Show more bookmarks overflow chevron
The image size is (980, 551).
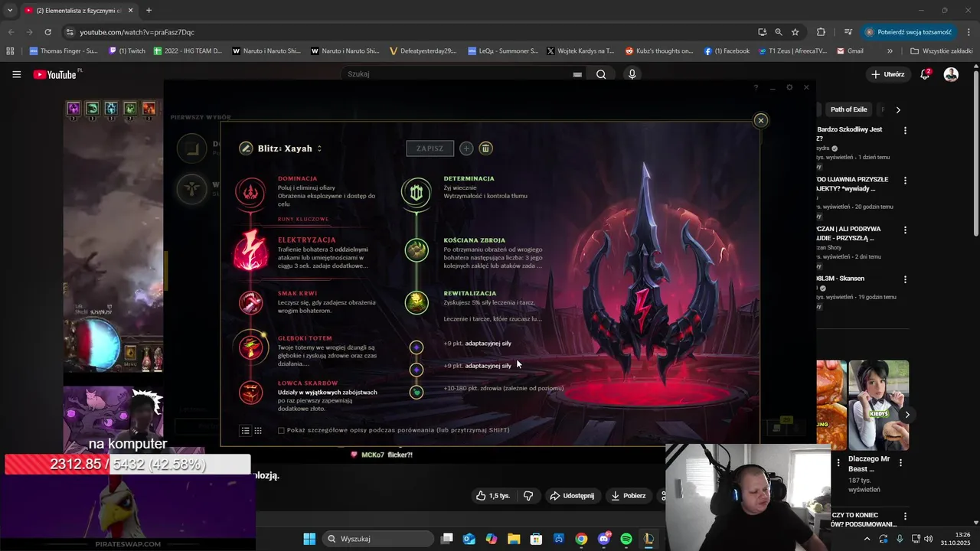coord(890,51)
